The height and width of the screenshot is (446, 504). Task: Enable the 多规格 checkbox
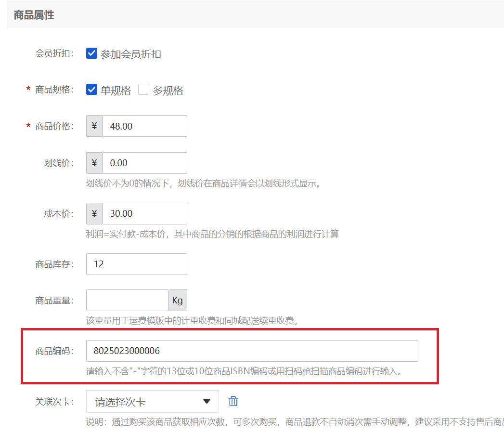143,90
